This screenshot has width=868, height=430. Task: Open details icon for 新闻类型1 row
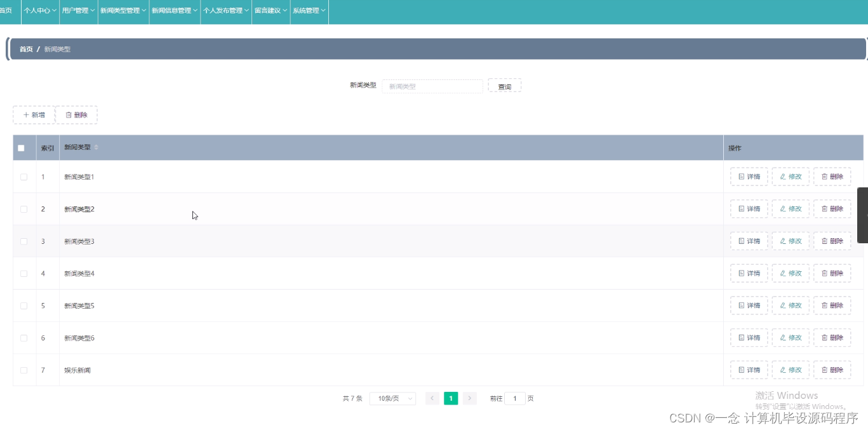(740, 177)
